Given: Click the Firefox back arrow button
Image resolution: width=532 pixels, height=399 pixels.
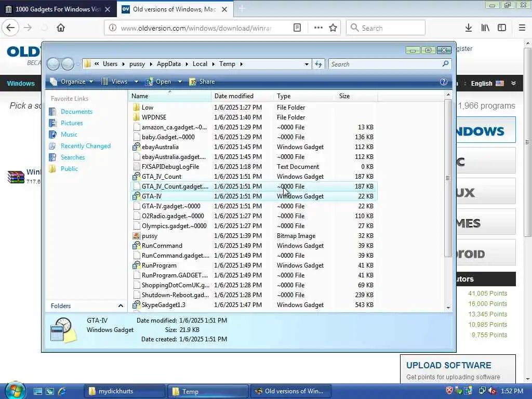Looking at the screenshot, I should [10, 28].
